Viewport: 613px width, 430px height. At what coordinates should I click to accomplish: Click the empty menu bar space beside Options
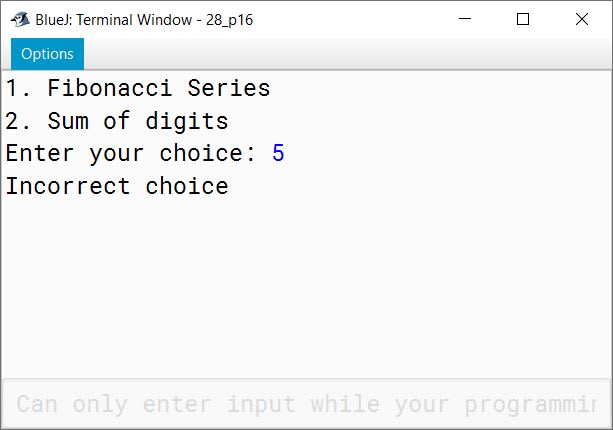[x=347, y=54]
